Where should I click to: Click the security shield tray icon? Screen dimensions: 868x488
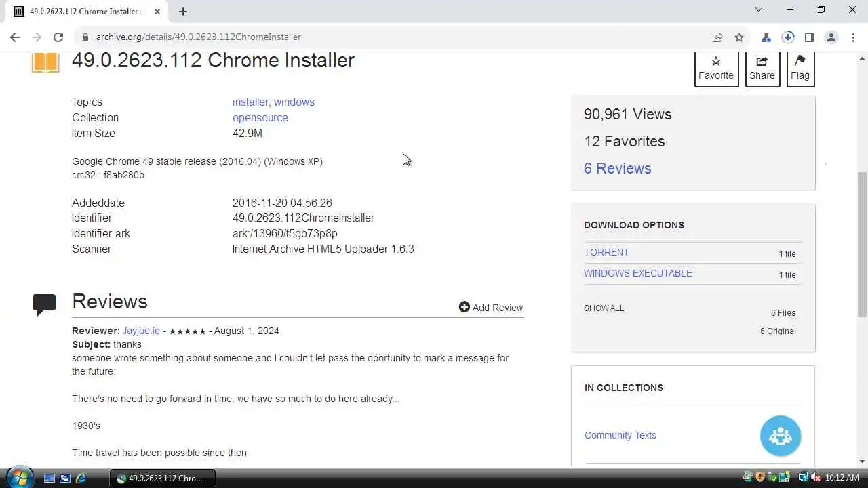point(760,478)
